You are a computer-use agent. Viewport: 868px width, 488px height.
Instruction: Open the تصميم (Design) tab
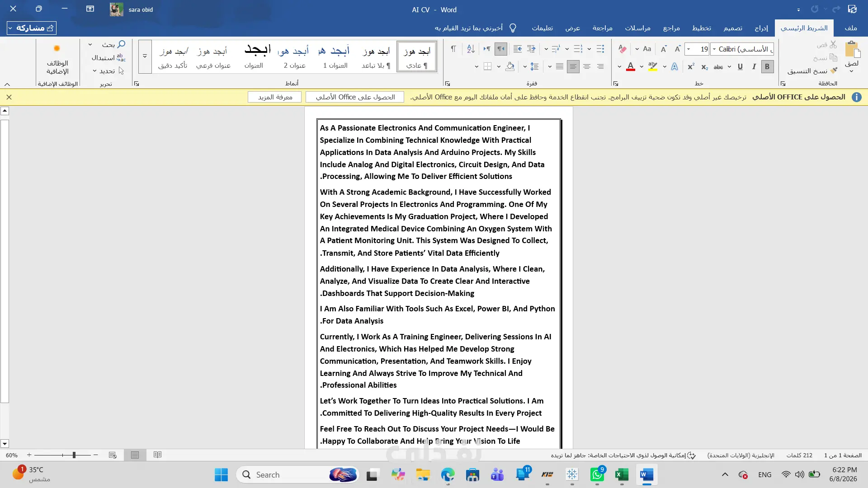733,28
